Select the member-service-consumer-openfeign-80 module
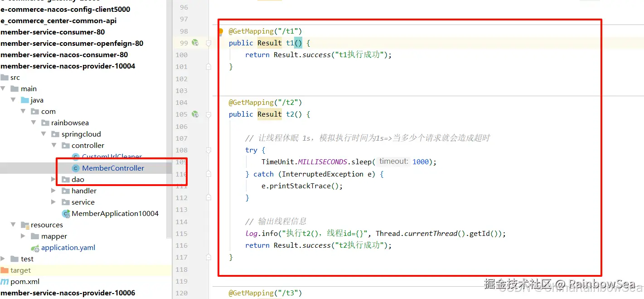The width and height of the screenshot is (644, 299). pos(72,44)
